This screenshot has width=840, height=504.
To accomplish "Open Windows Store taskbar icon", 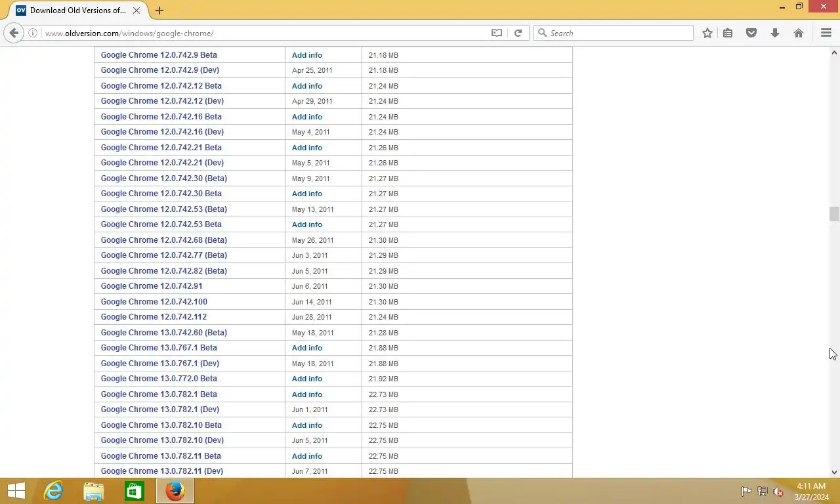I will (135, 491).
